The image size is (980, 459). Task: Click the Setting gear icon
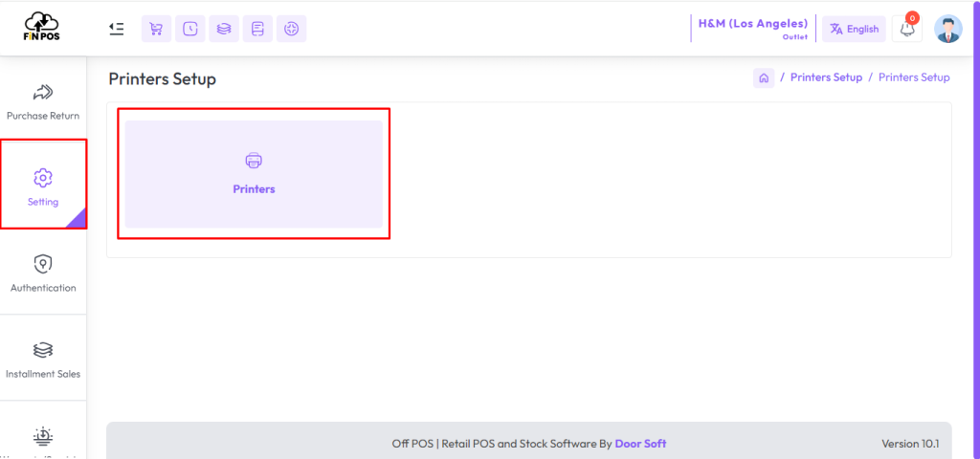pos(42,178)
